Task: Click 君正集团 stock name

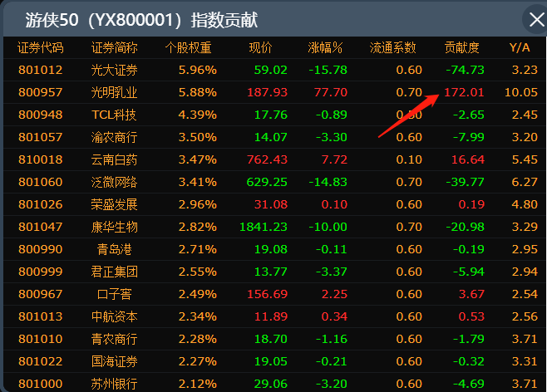Action: point(115,272)
